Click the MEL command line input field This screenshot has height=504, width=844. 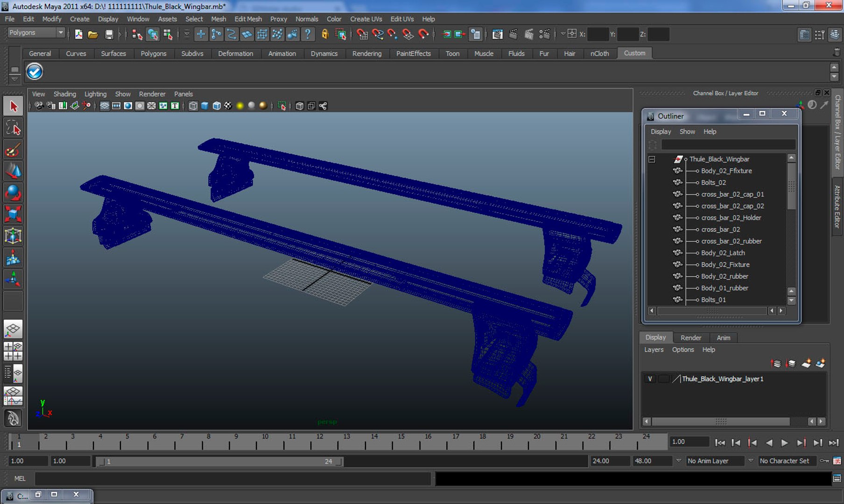pyautogui.click(x=232, y=478)
